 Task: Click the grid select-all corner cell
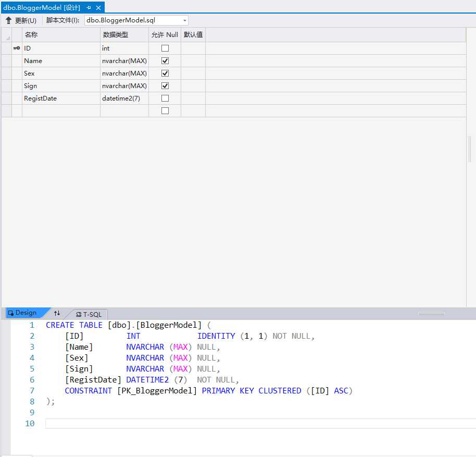(x=6, y=34)
